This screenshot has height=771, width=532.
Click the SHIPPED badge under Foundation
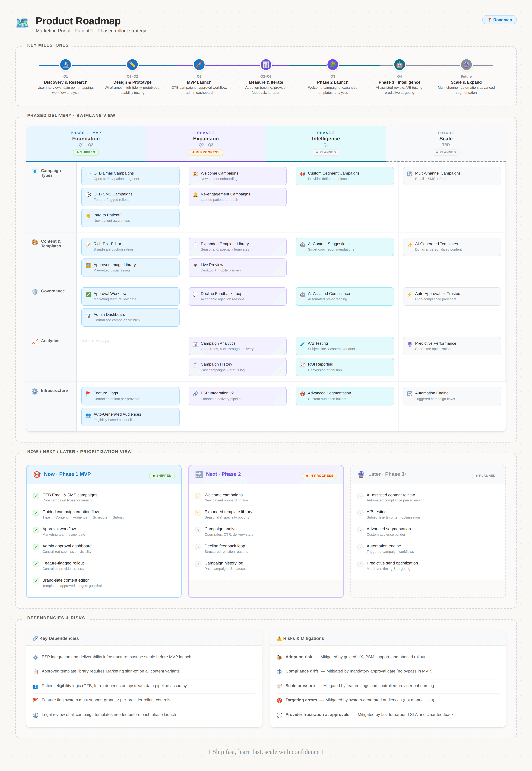(86, 152)
